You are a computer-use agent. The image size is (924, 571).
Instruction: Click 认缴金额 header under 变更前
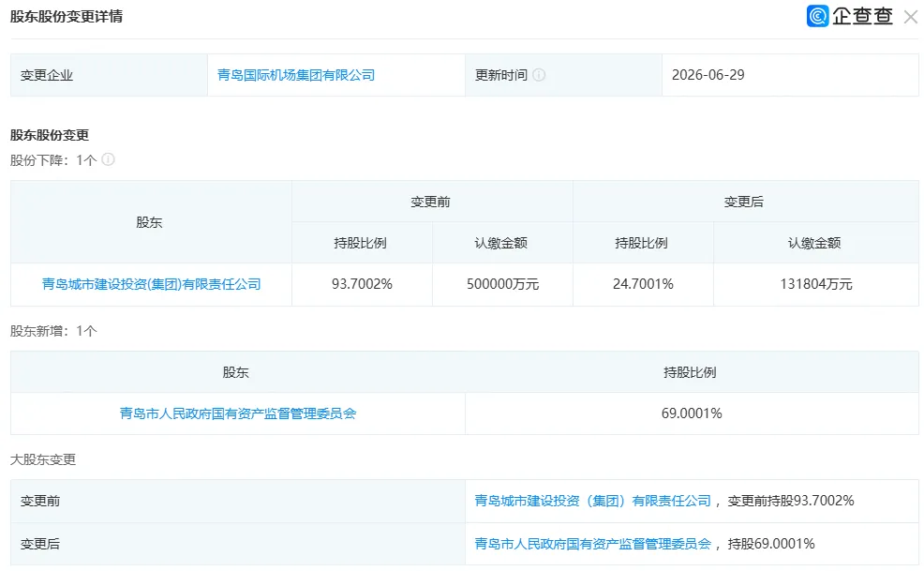[x=501, y=243]
